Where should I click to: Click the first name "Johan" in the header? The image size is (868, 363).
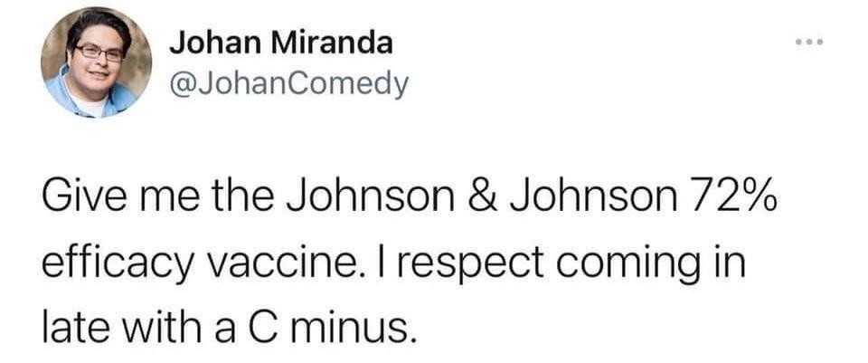pyautogui.click(x=218, y=42)
